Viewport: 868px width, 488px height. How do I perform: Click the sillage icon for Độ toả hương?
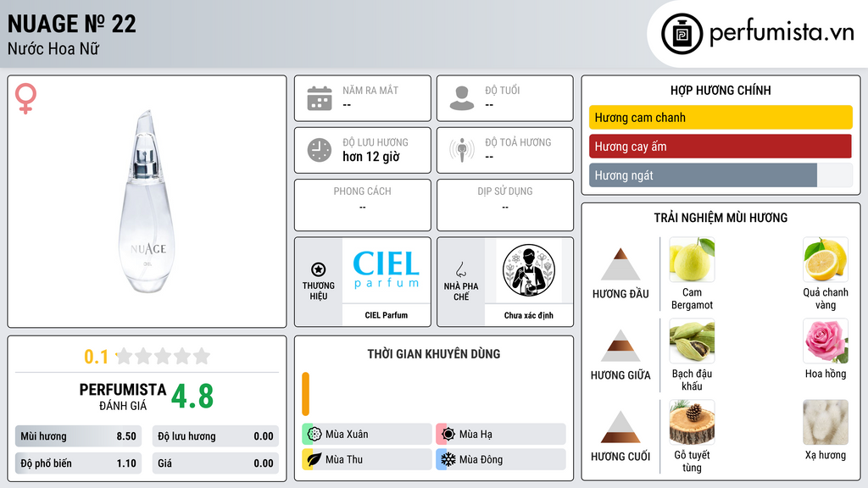pyautogui.click(x=462, y=150)
